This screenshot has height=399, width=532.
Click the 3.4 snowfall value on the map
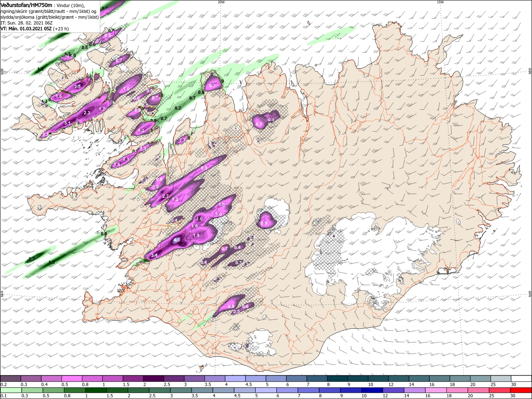(x=154, y=255)
